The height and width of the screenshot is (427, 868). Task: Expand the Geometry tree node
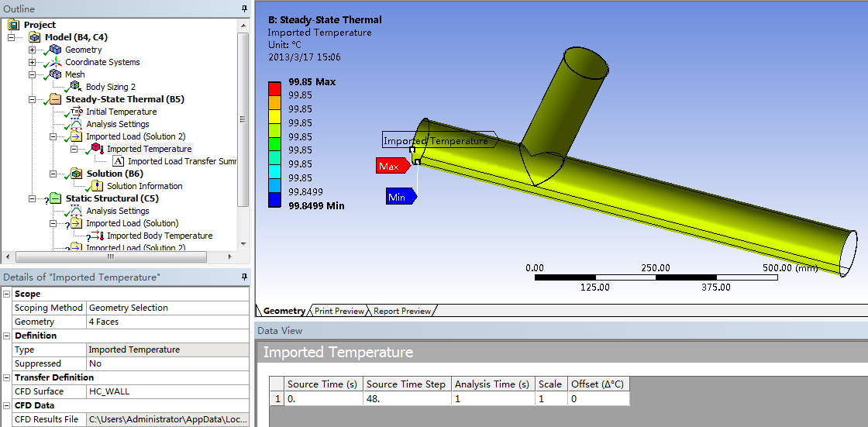(32, 50)
